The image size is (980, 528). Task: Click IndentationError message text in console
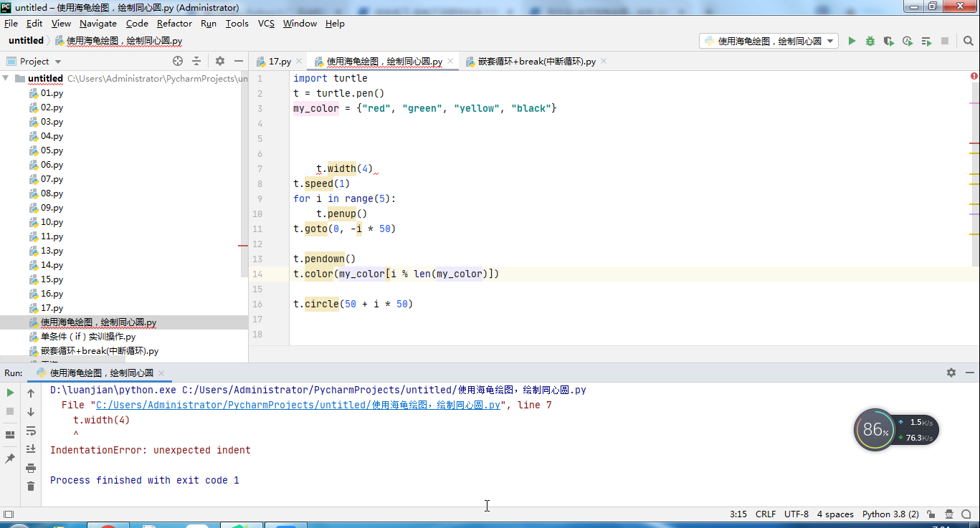pos(150,451)
